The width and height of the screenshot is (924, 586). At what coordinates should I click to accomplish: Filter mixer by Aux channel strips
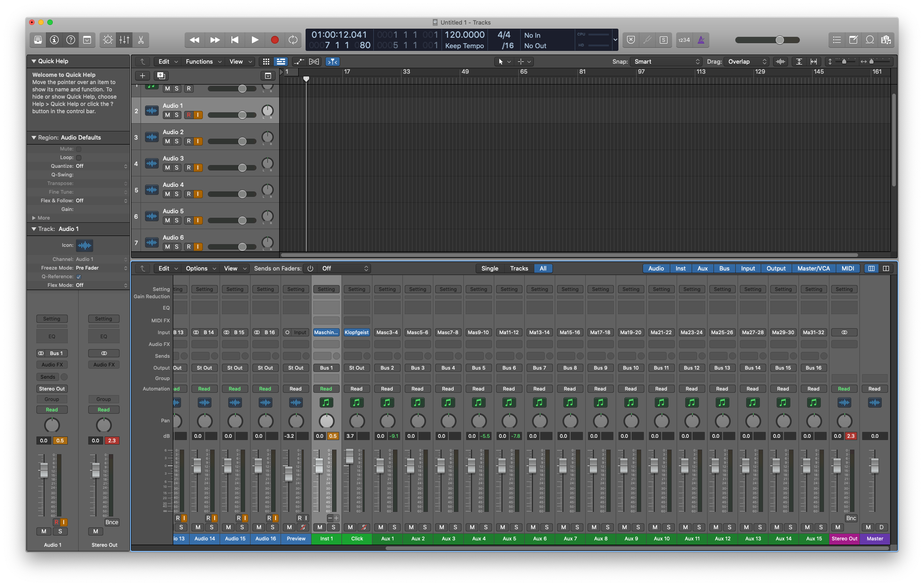(x=703, y=268)
